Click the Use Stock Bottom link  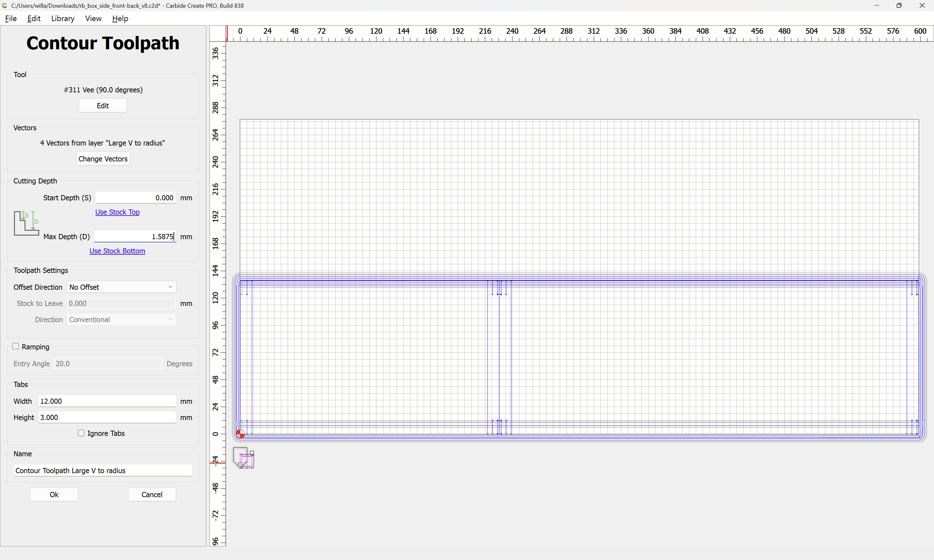[x=117, y=251]
